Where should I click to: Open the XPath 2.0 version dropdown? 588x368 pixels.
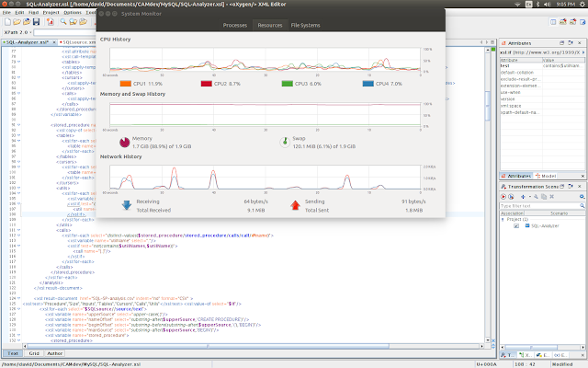(x=30, y=32)
